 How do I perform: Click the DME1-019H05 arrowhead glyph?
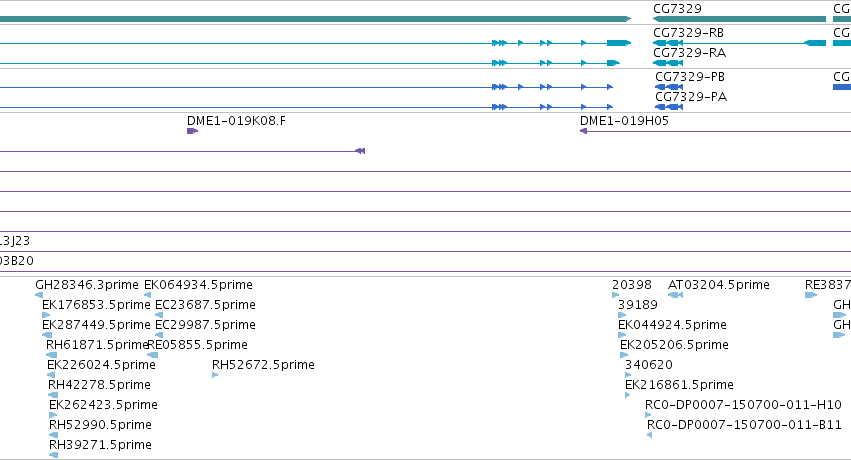583,131
